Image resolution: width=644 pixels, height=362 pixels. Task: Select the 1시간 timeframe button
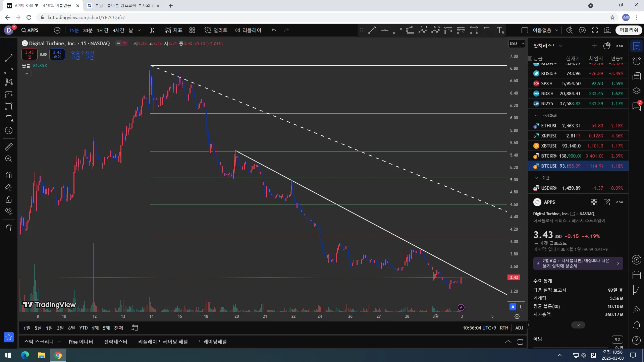click(102, 30)
